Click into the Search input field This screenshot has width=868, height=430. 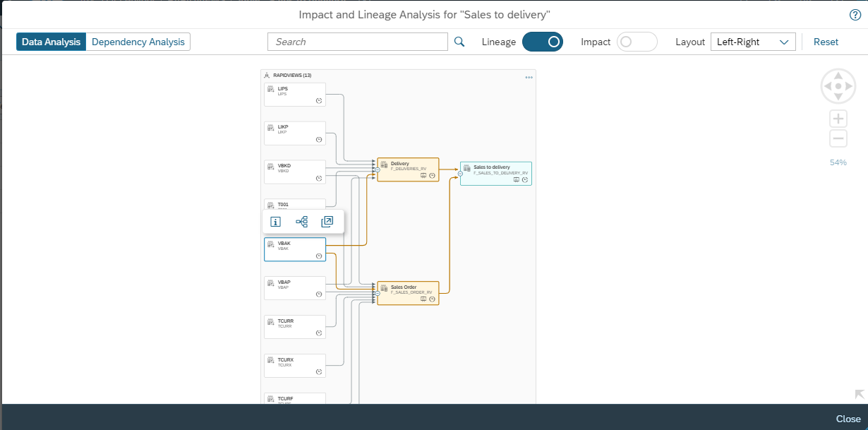pyautogui.click(x=357, y=42)
